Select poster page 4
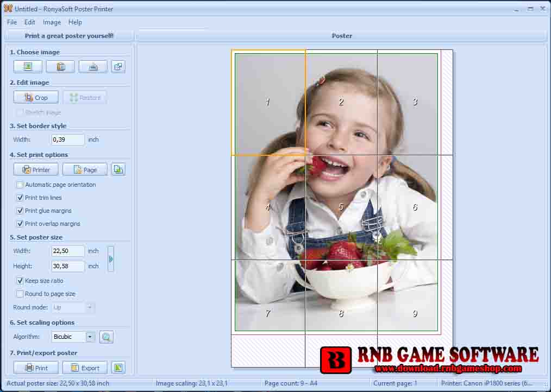This screenshot has height=392, width=551. pyautogui.click(x=268, y=207)
